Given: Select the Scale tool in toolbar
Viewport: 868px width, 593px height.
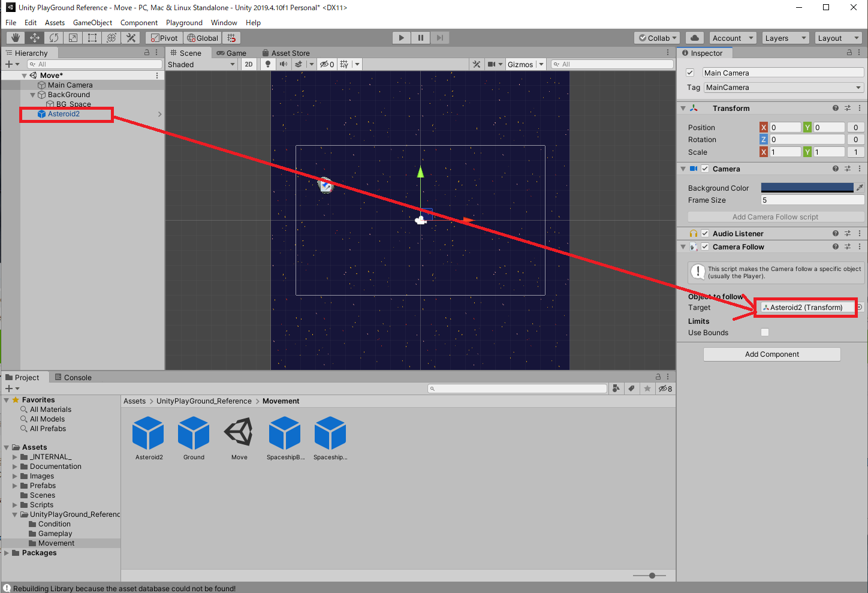Looking at the screenshot, I should pyautogui.click(x=73, y=38).
